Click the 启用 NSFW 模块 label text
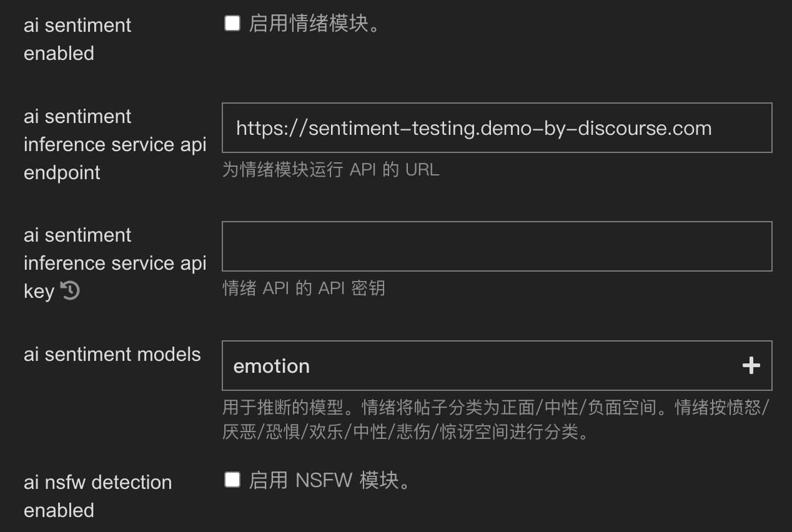This screenshot has height=532, width=792. click(329, 480)
